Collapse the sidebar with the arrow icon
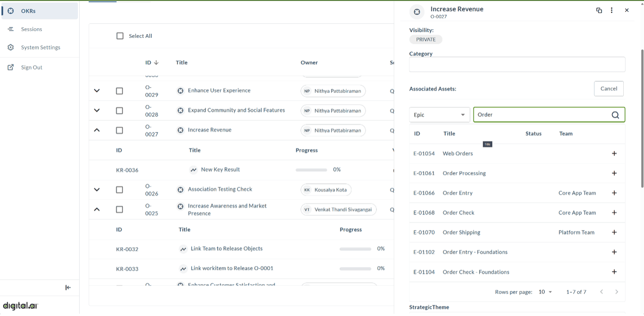This screenshot has height=316, width=644. [68, 288]
